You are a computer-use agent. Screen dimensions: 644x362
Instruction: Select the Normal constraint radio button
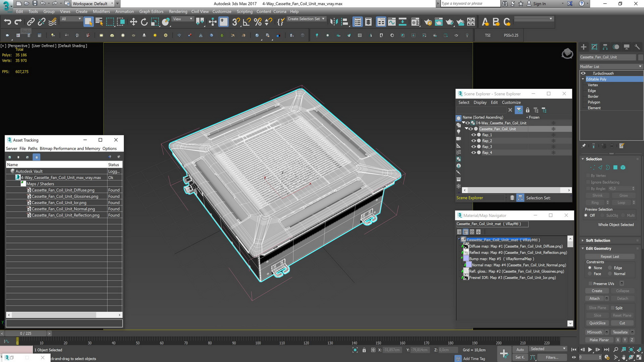click(610, 274)
